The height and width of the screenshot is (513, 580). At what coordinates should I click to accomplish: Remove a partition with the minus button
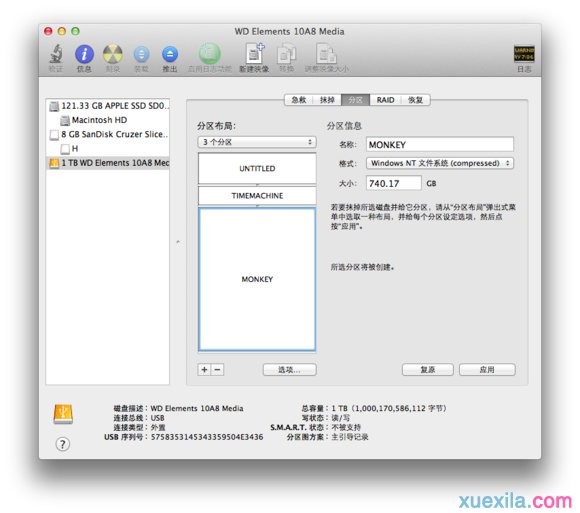point(218,369)
